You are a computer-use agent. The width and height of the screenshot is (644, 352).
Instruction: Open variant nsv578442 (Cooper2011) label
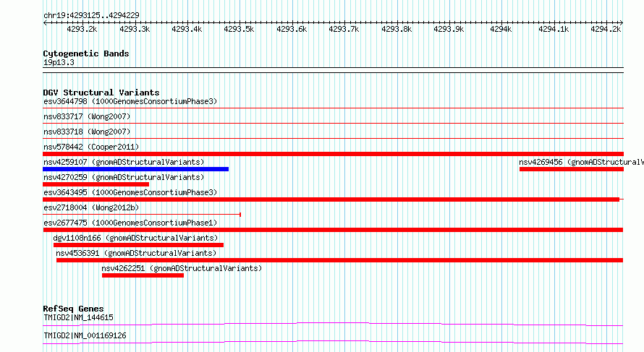(x=91, y=147)
